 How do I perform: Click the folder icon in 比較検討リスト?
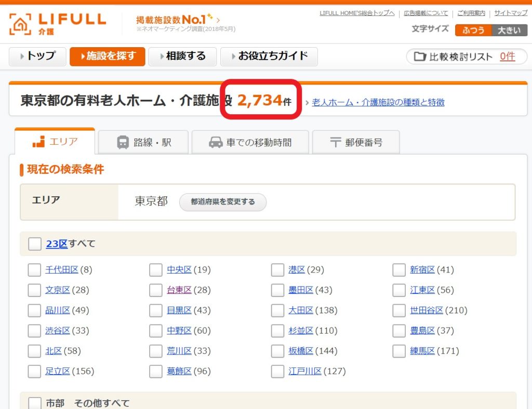point(420,56)
